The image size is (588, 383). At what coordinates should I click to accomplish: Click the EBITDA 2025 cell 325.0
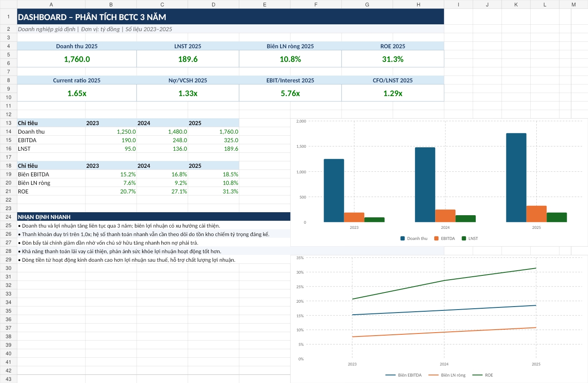point(214,140)
